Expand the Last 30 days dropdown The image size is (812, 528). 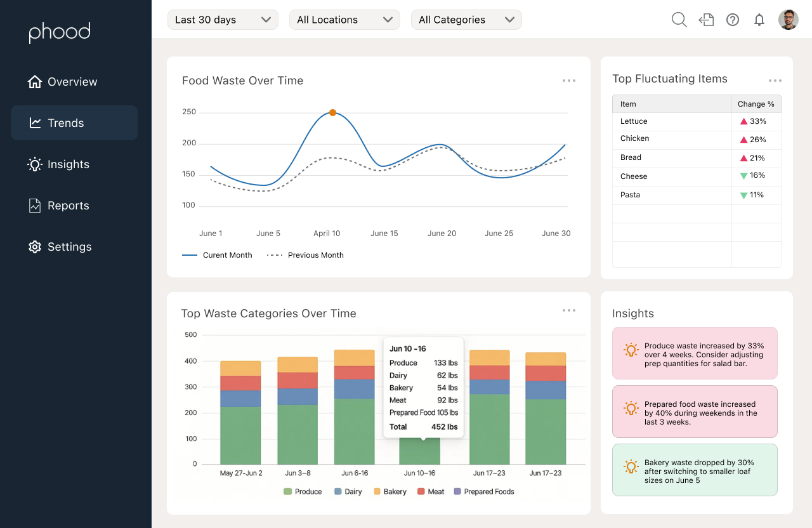coord(223,20)
